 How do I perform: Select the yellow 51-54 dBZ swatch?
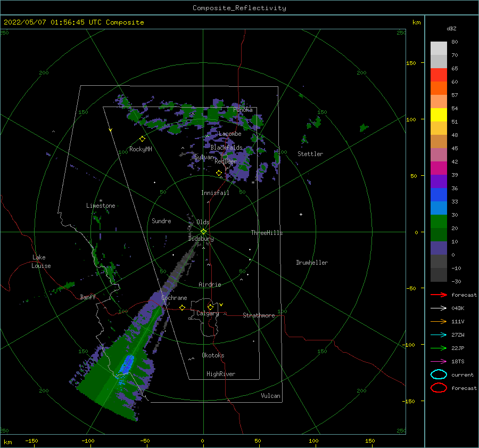(x=439, y=115)
